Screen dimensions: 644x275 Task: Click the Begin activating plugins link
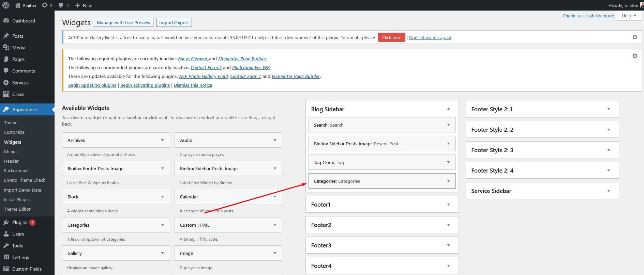[145, 85]
